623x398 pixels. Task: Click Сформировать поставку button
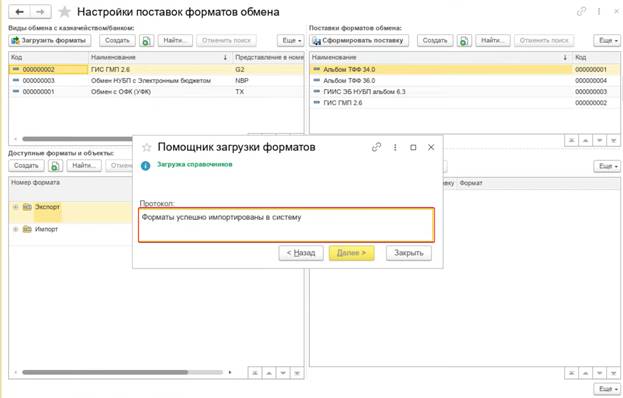click(359, 41)
